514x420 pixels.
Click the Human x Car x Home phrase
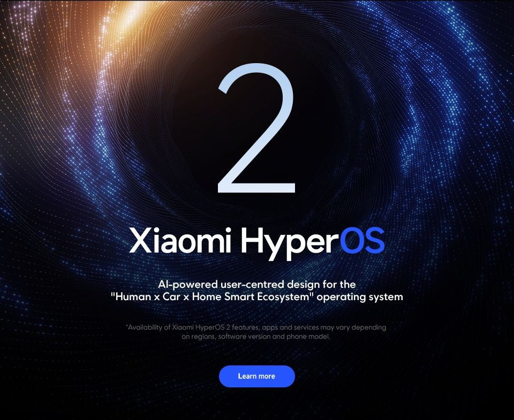pos(166,296)
